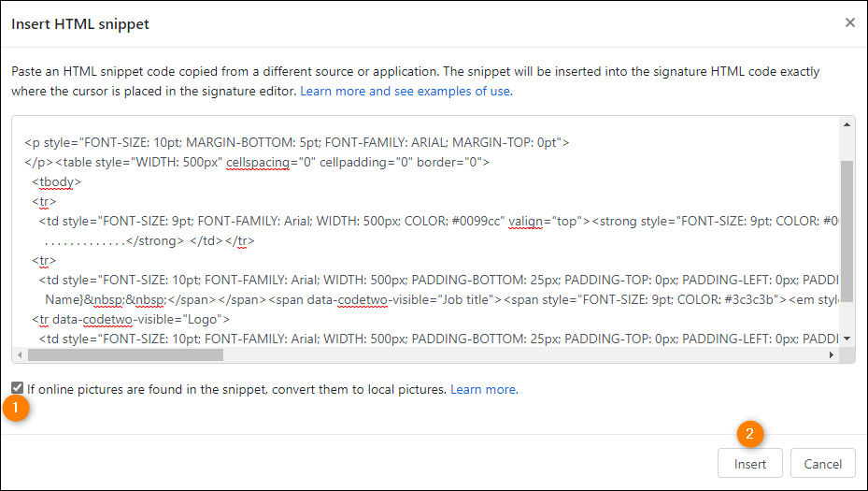Click the horizontal scroll-right arrow
Image resolution: width=868 pixels, height=491 pixels.
[x=831, y=354]
